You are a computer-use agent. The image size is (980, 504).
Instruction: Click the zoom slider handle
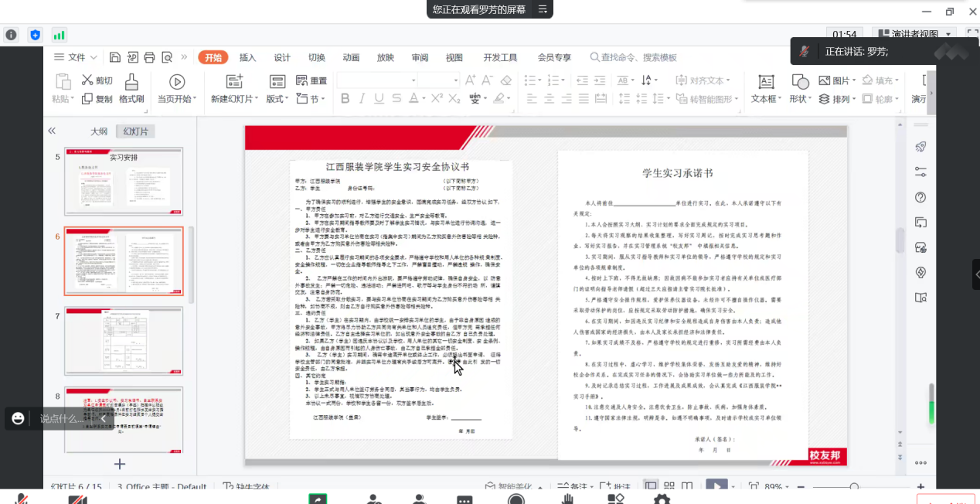pos(854,487)
